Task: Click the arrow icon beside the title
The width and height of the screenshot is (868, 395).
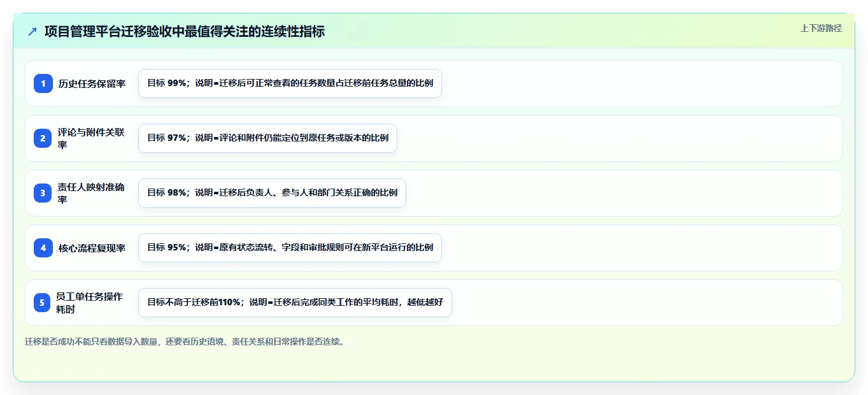Action: 32,31
